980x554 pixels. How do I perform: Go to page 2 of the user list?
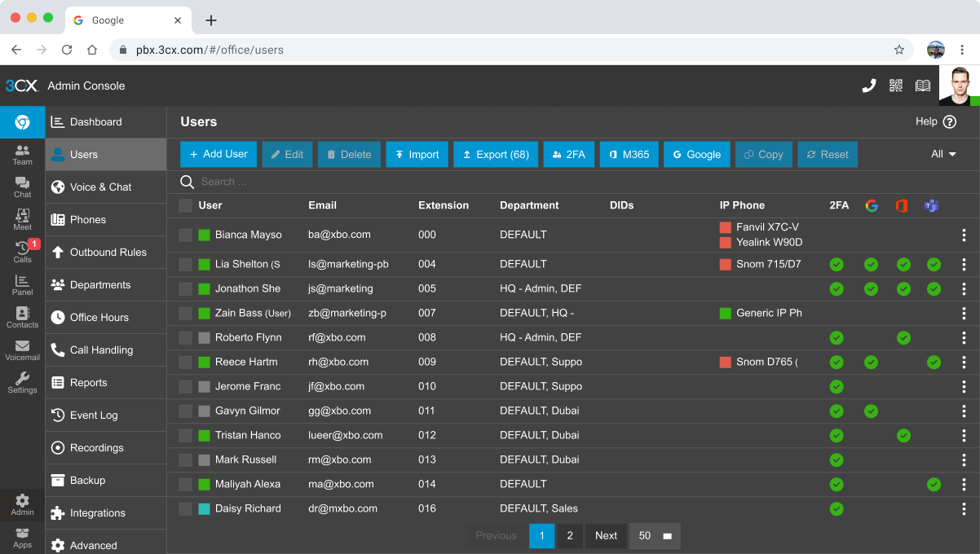[570, 535]
